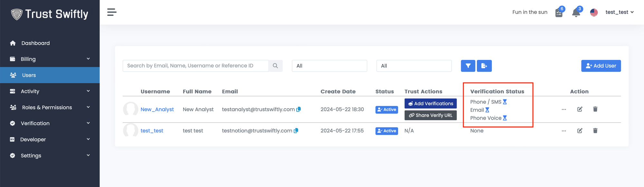The width and height of the screenshot is (644, 187).
Task: Click the Add User button
Action: pos(601,66)
